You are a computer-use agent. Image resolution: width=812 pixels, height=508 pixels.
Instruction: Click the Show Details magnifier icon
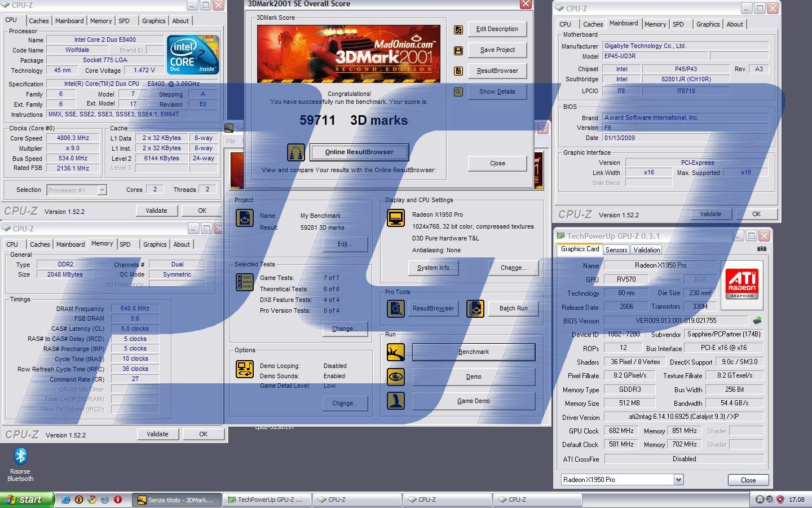(458, 92)
